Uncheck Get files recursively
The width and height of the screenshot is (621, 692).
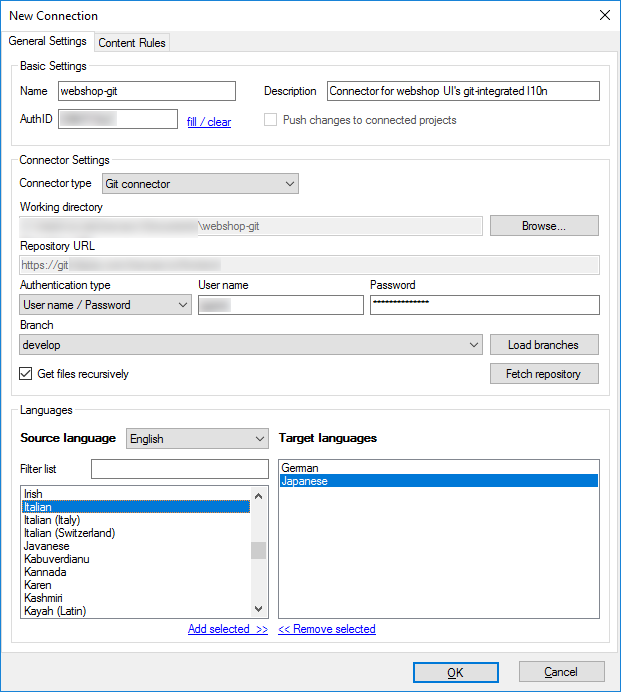27,374
